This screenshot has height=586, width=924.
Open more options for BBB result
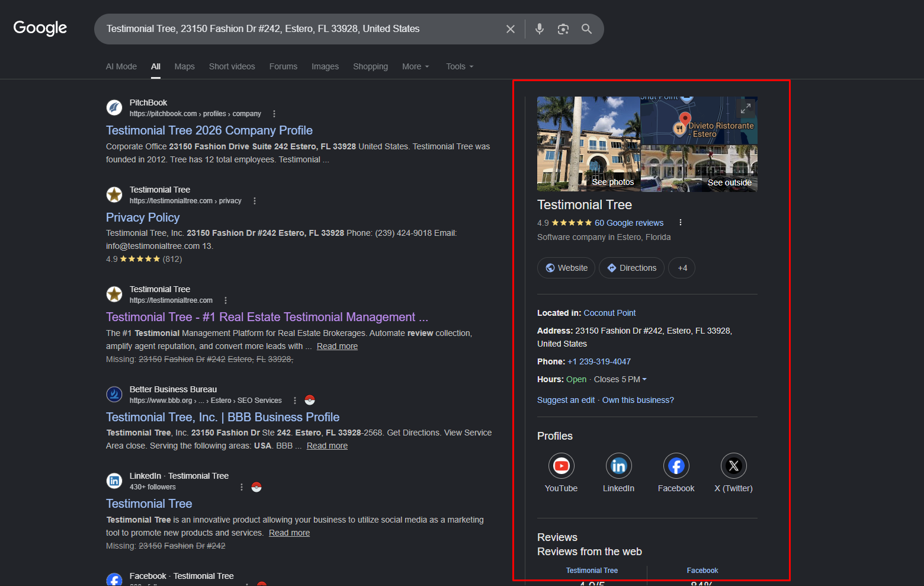295,401
